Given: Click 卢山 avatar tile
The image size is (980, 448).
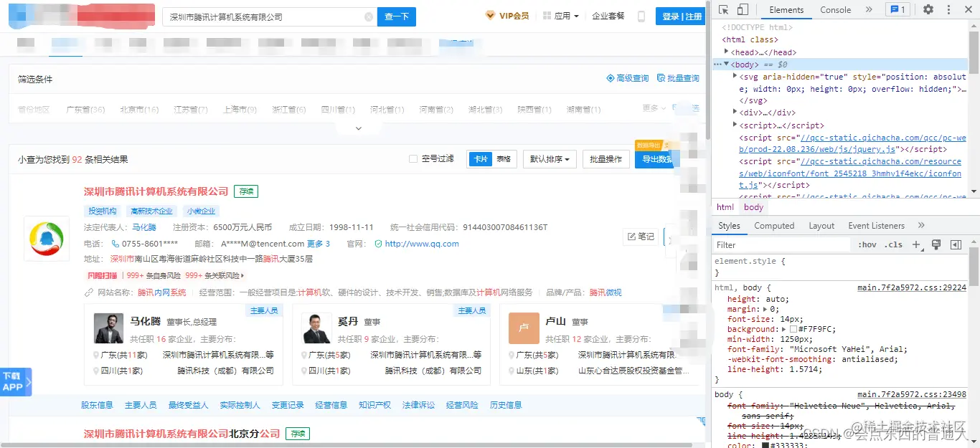Looking at the screenshot, I should coord(524,328).
